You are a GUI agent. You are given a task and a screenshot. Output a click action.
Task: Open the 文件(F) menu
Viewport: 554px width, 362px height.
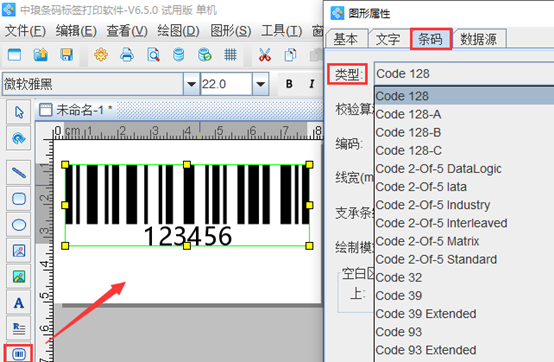(x=25, y=31)
